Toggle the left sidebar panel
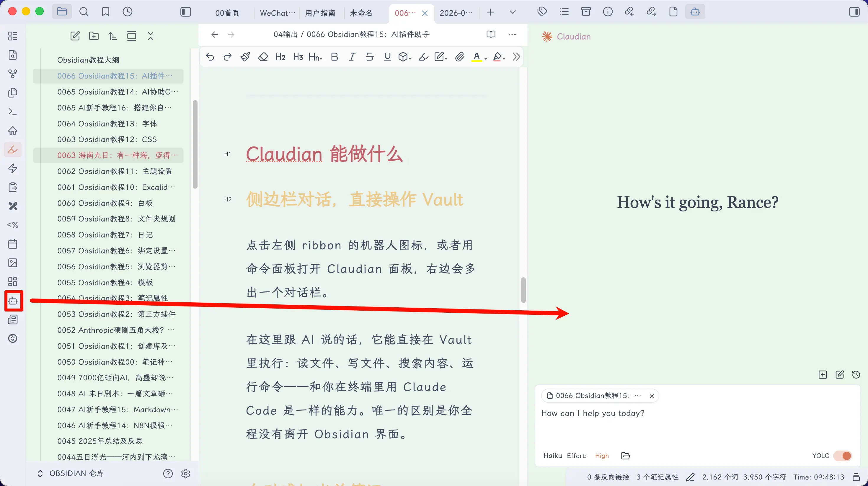This screenshot has width=868, height=486. click(186, 12)
